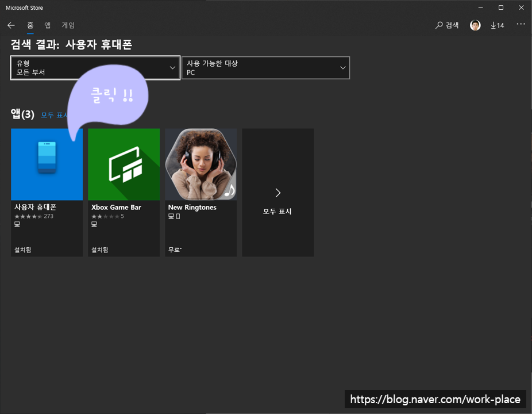Go back with the arrow icon
The width and height of the screenshot is (532, 414).
[11, 25]
